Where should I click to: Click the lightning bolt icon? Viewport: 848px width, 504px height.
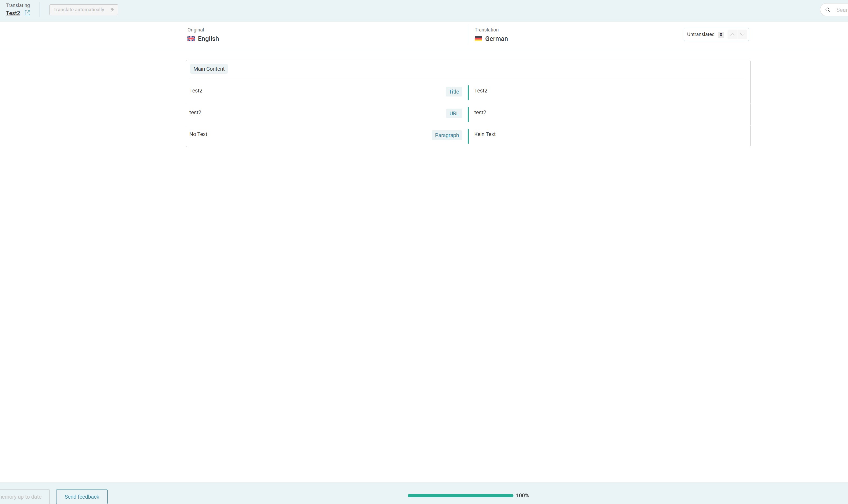[x=112, y=9]
